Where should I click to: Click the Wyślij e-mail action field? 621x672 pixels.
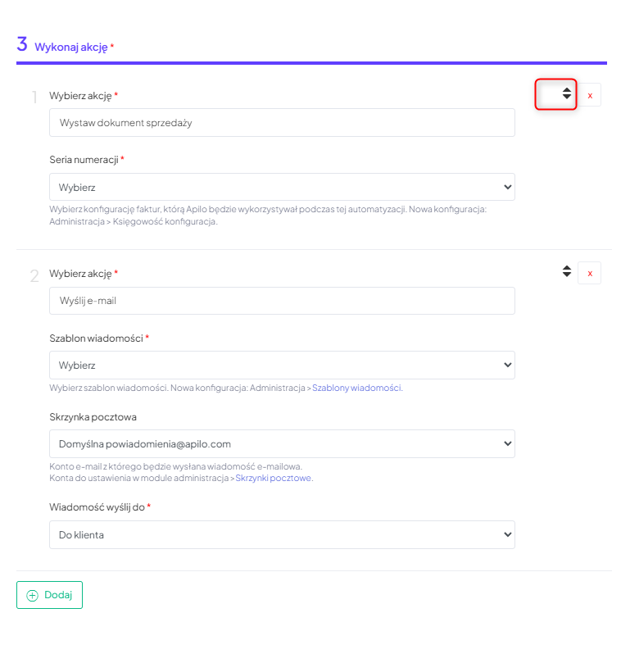[282, 301]
